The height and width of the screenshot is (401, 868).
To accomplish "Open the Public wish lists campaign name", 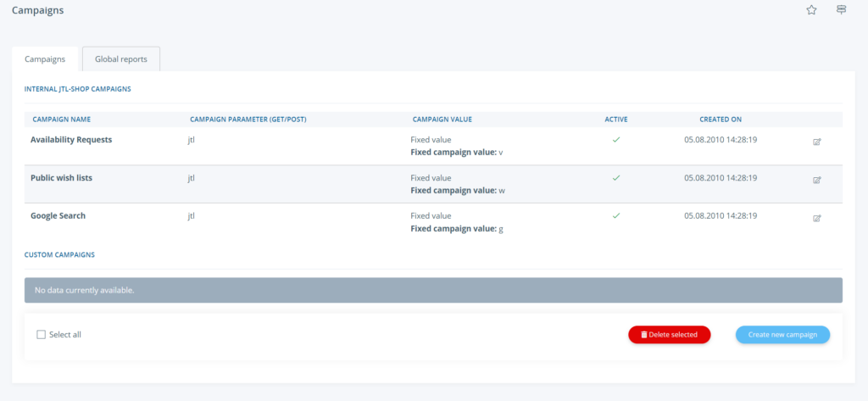I will click(62, 178).
